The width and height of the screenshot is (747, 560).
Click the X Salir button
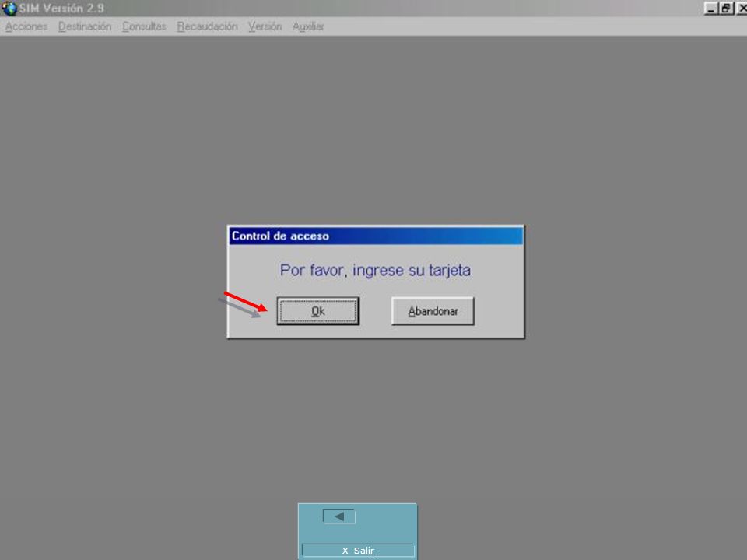pos(358,551)
